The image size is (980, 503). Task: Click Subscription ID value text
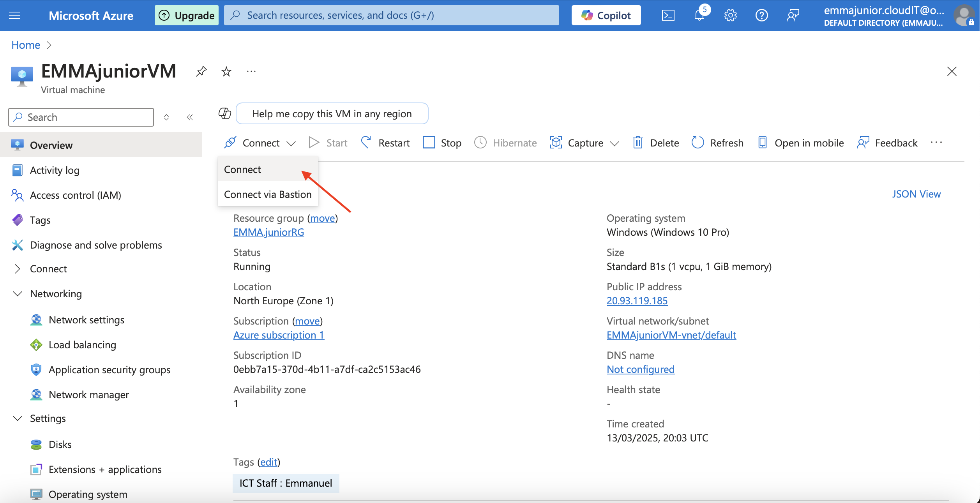[327, 369]
